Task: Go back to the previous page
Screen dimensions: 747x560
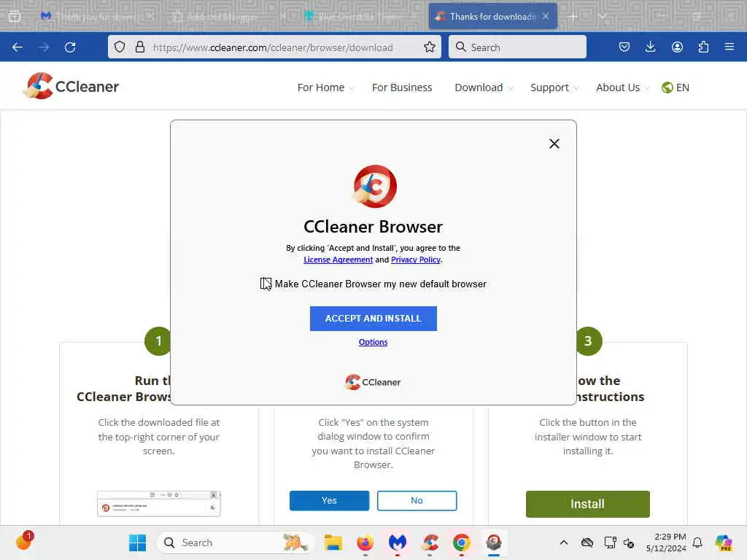Action: [18, 47]
